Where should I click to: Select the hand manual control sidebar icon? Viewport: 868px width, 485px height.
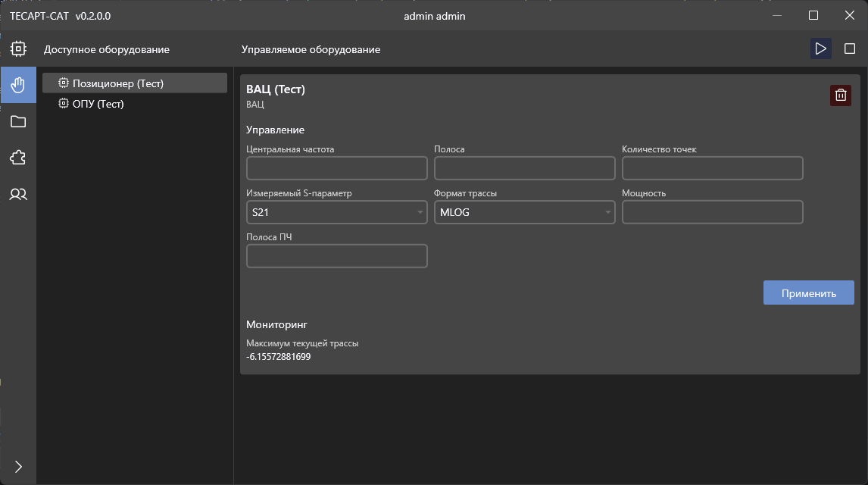[18, 85]
